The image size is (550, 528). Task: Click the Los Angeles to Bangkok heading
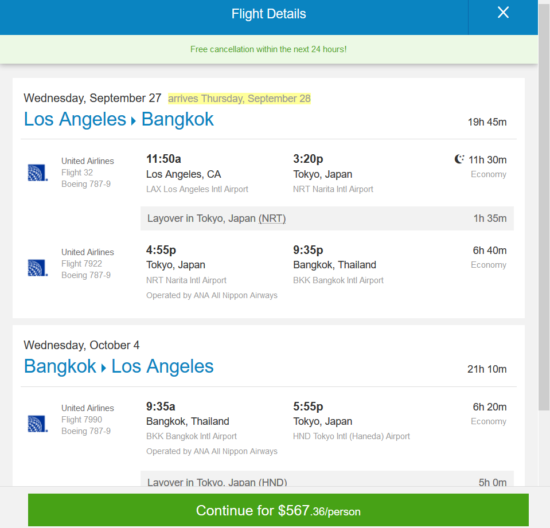[119, 119]
